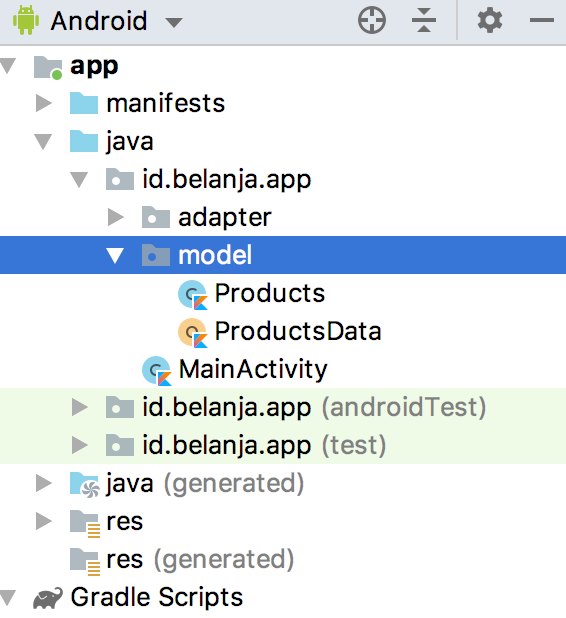Screen dimensions: 566x618
Task: Open the project view settings gear
Action: 490,20
